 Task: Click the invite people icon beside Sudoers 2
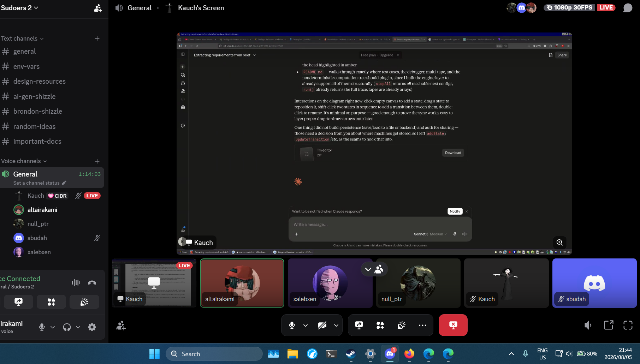pyautogui.click(x=98, y=8)
